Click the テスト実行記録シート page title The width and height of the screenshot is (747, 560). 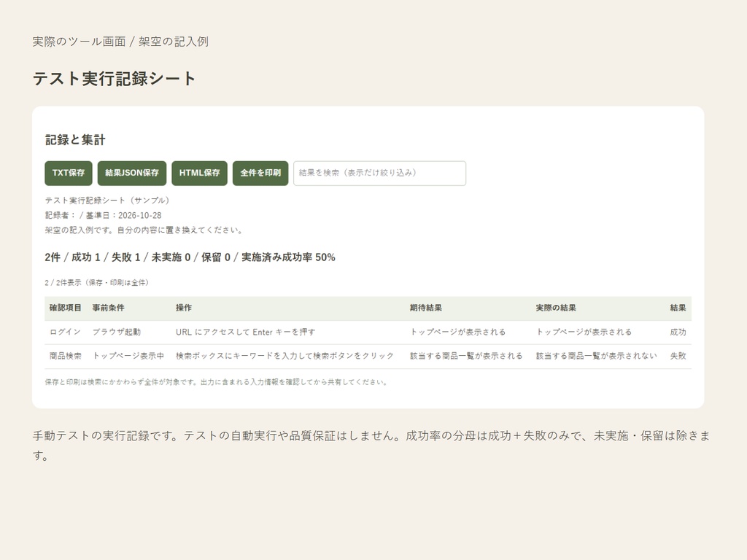[x=114, y=79]
